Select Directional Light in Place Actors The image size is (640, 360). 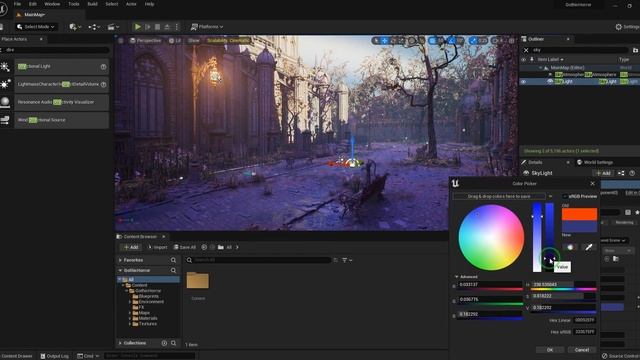pos(61,66)
